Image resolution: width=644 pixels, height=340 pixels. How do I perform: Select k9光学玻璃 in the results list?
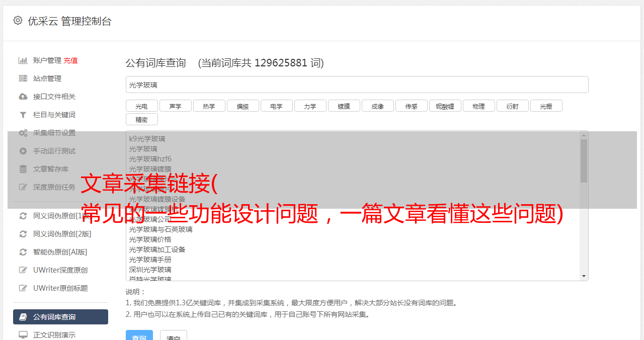(147, 139)
